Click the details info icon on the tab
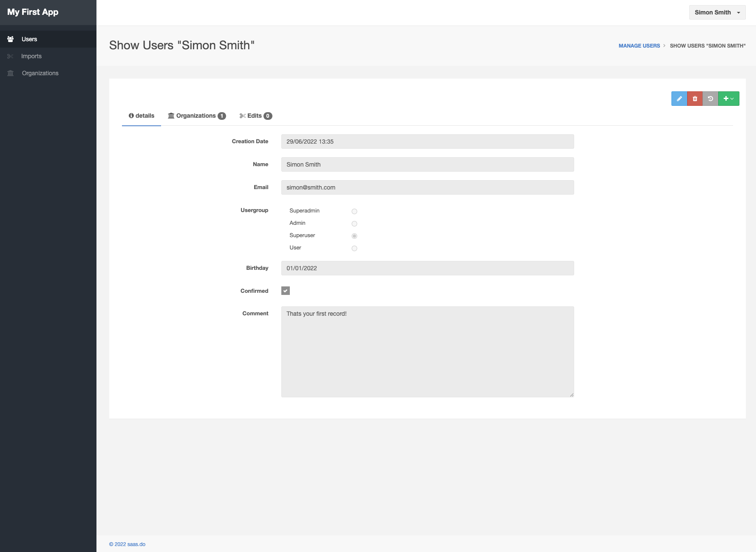Image resolution: width=756 pixels, height=552 pixels. (132, 115)
